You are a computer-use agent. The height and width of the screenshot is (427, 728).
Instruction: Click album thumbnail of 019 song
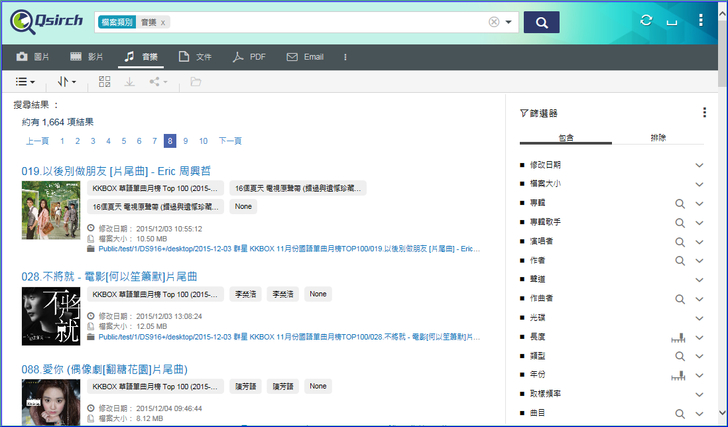(51, 215)
